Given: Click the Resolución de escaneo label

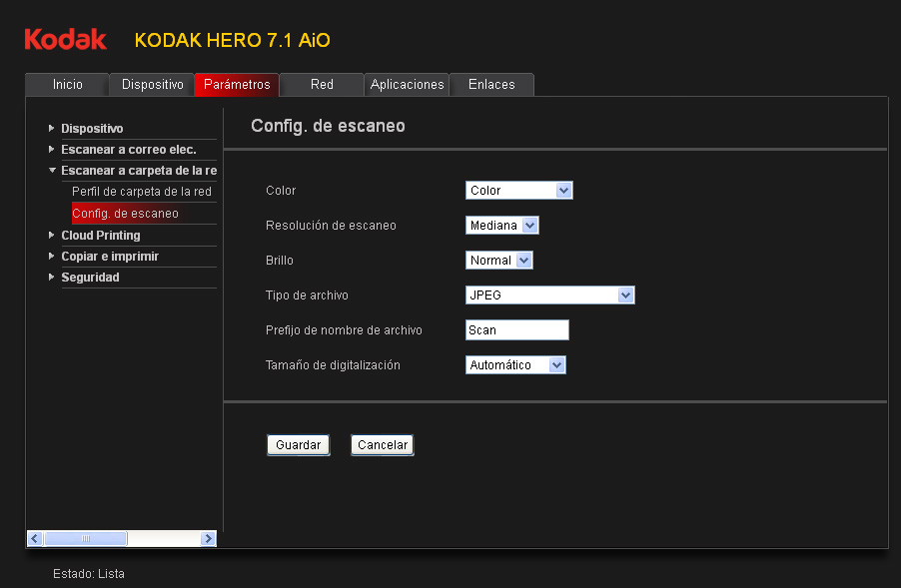Looking at the screenshot, I should (x=331, y=225).
